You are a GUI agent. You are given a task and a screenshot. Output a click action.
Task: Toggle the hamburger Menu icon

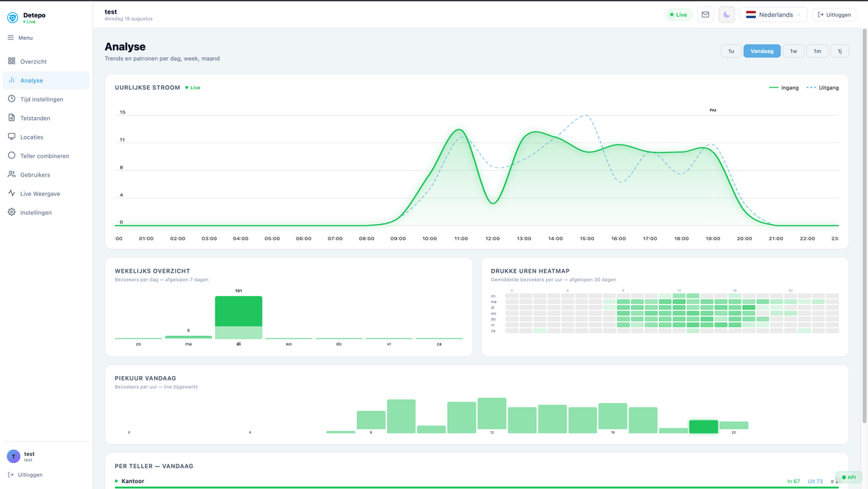click(x=11, y=38)
